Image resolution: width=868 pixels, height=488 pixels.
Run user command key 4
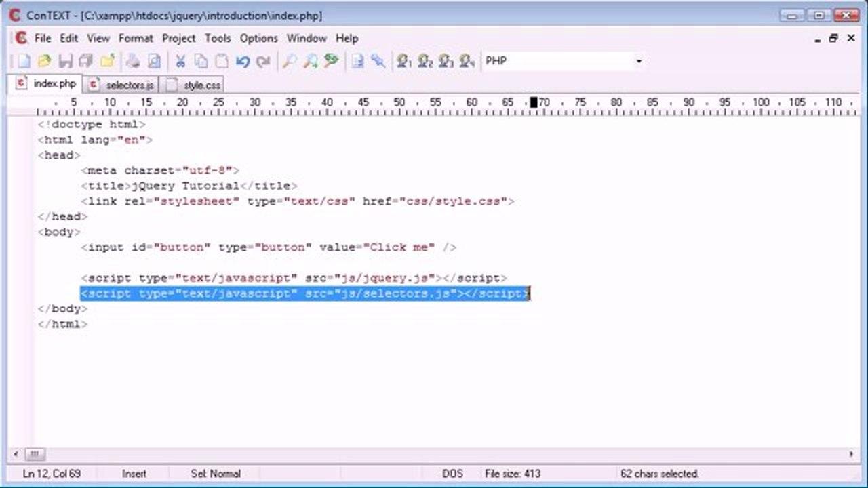pos(467,61)
